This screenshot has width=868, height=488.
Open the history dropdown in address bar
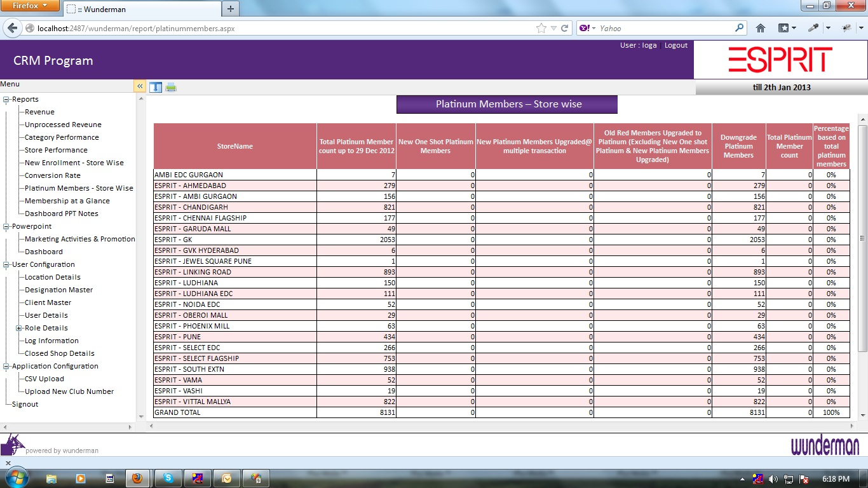tap(553, 28)
